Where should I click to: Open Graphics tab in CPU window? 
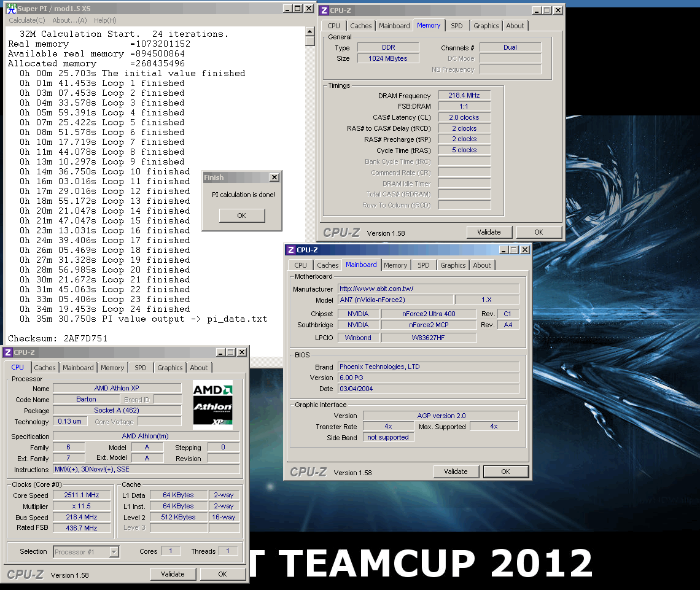[170, 368]
